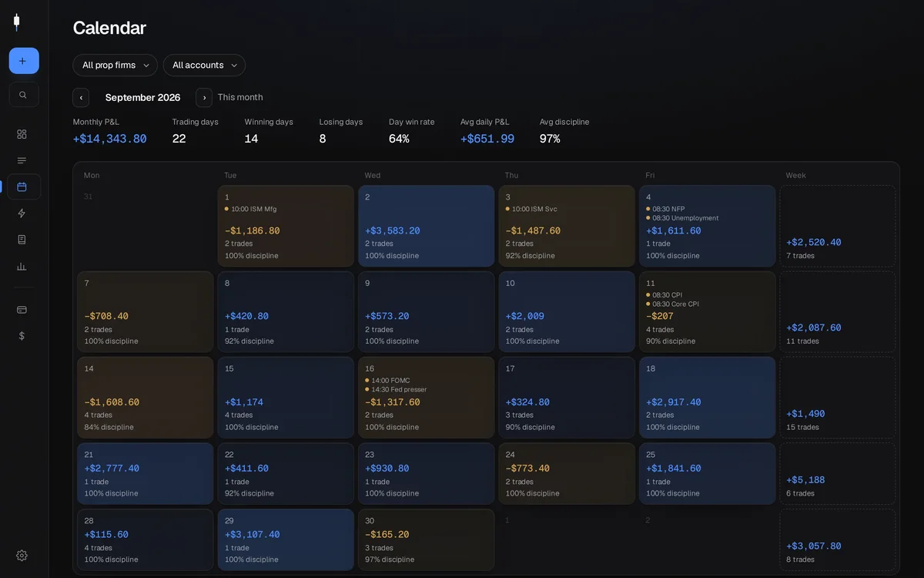
Task: Expand the All accounts dropdown
Action: coord(204,66)
